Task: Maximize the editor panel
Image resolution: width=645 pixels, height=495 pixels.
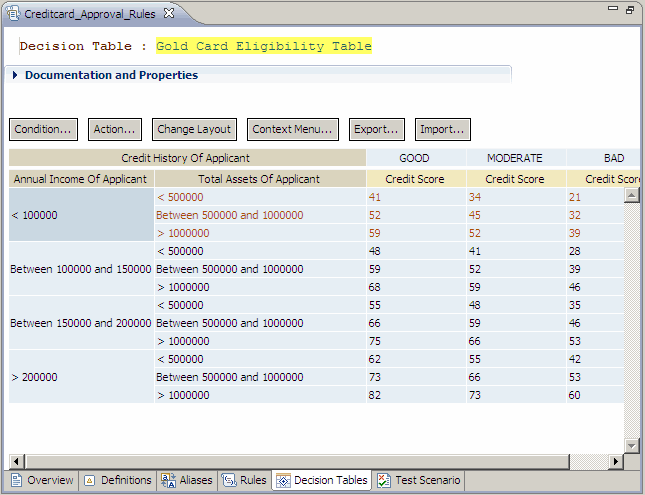Action: 630,10
